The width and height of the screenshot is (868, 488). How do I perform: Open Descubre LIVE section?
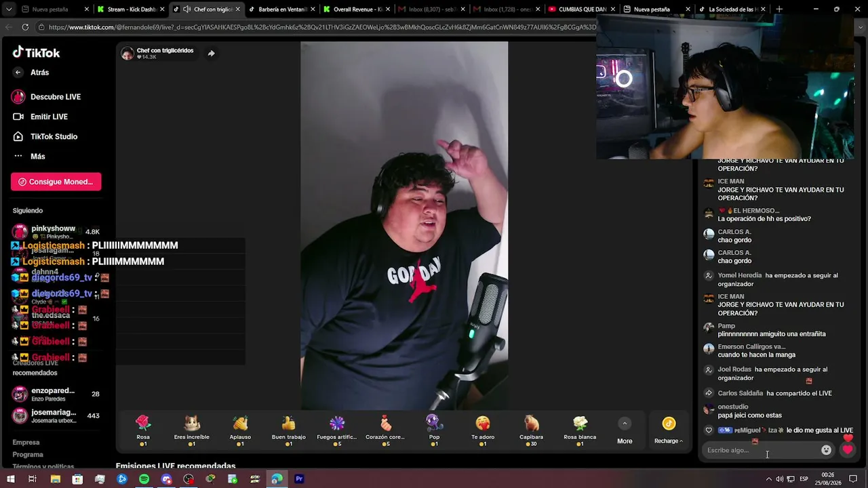[x=56, y=97]
